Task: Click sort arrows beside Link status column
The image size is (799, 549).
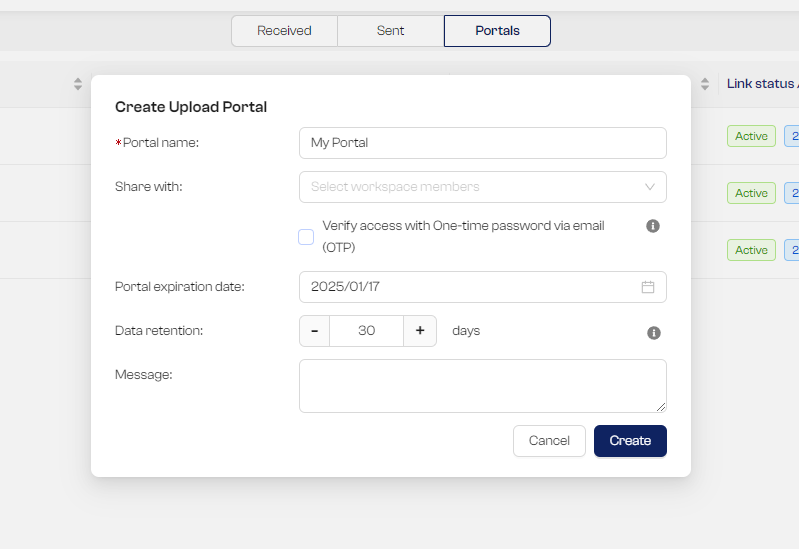Action: click(704, 84)
